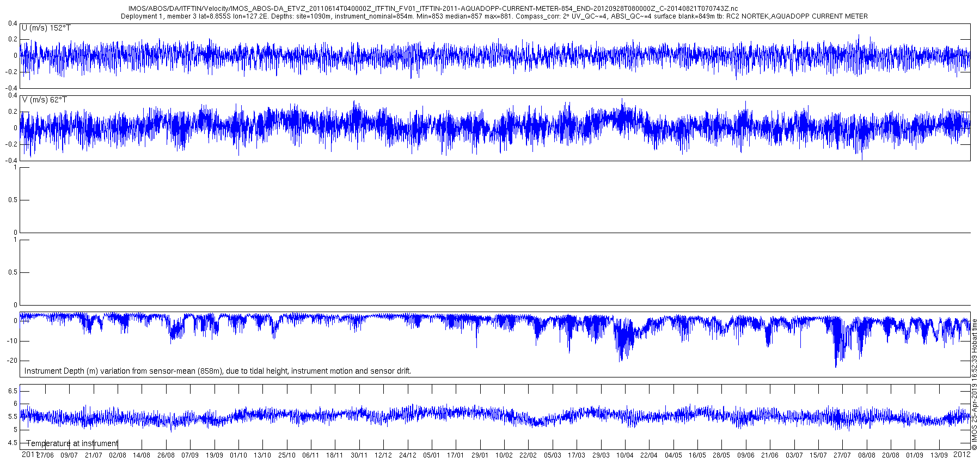This screenshot has height=463, width=980.
Task: Click the '27/07' date tick label
Action: tap(842, 455)
